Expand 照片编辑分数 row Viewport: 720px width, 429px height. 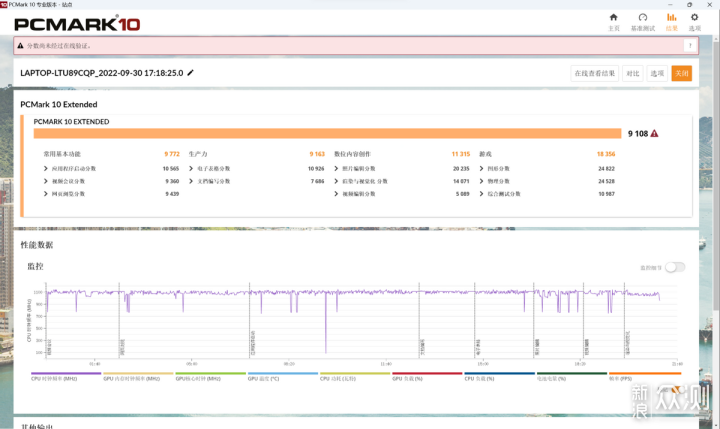coord(336,169)
